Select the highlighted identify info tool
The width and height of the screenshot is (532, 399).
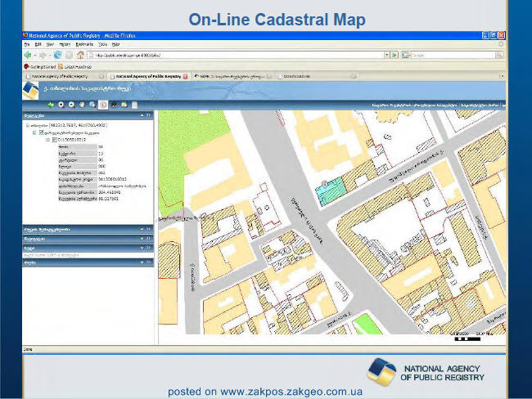[x=103, y=105]
